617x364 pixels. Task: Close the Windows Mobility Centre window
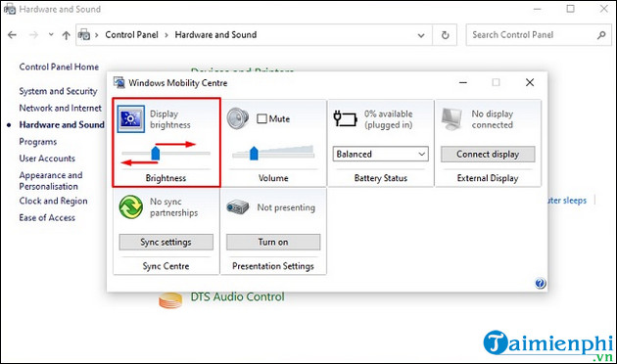(x=530, y=82)
